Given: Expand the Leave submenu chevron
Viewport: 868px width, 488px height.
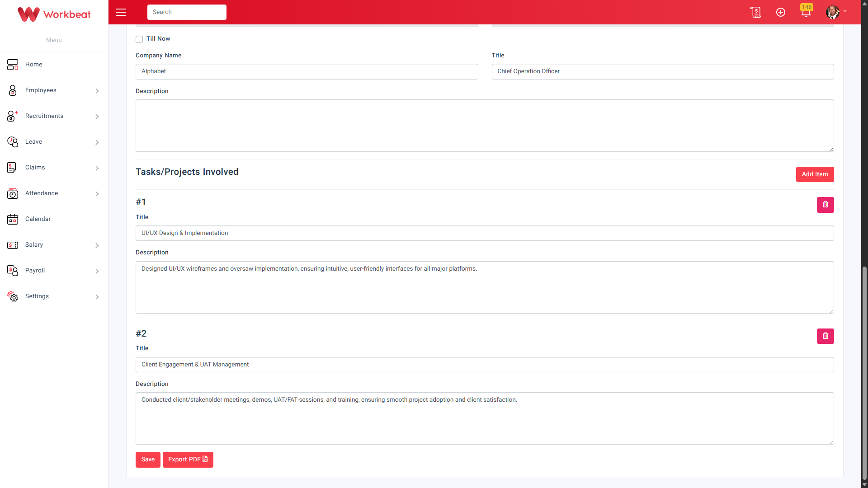Looking at the screenshot, I should (x=97, y=142).
